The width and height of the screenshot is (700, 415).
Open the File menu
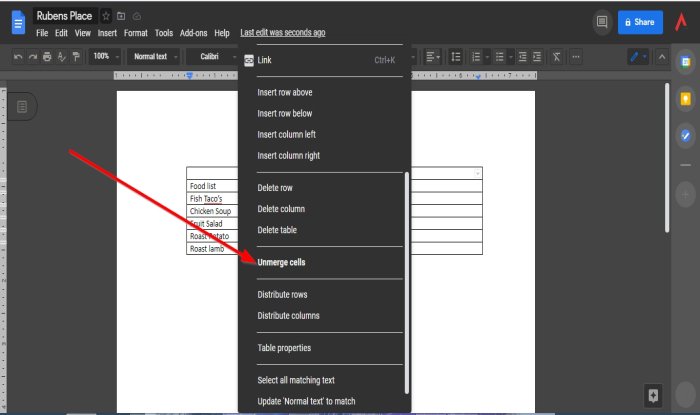(x=42, y=33)
